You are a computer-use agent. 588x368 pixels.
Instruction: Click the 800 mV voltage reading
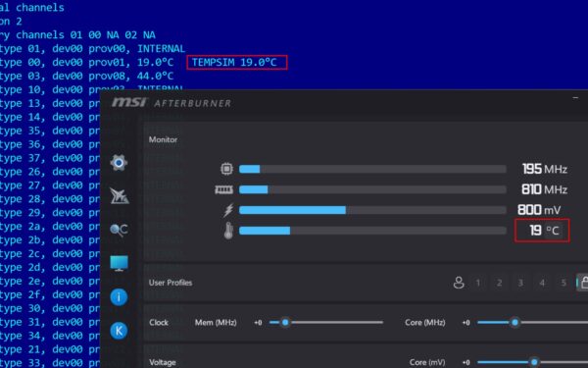tap(539, 210)
